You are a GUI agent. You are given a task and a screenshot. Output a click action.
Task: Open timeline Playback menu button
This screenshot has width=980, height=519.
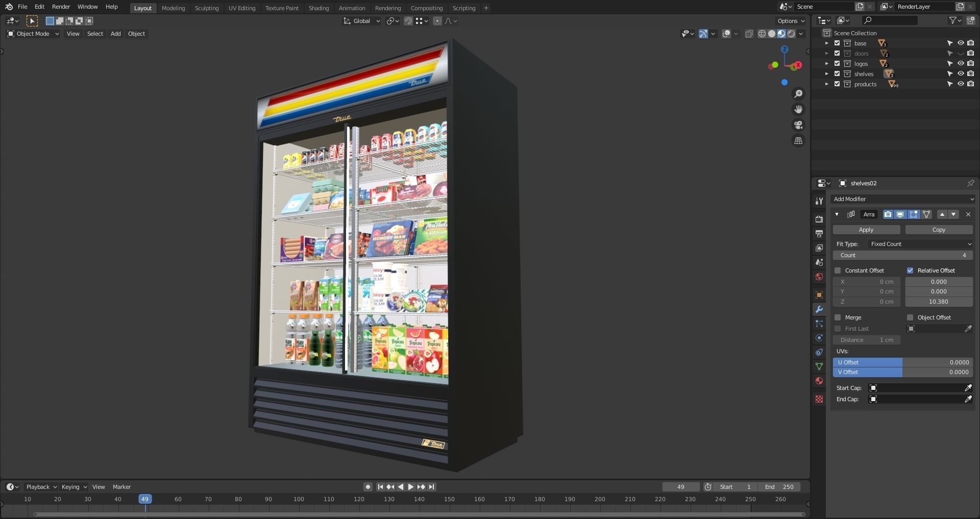click(41, 487)
